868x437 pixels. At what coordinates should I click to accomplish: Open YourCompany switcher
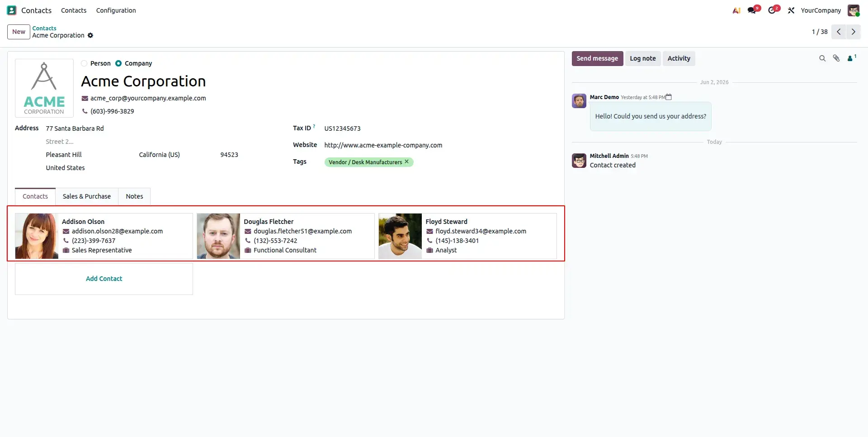(821, 10)
